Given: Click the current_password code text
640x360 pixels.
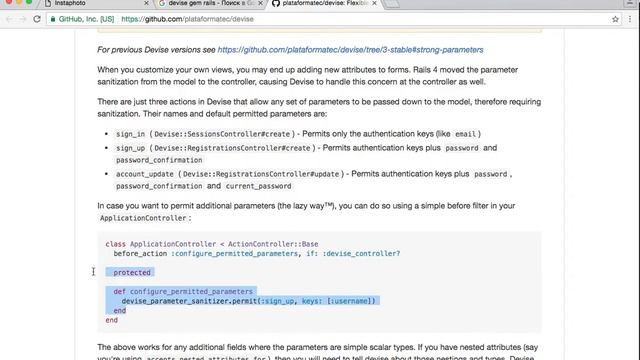Looking at the screenshot, I should [258, 186].
